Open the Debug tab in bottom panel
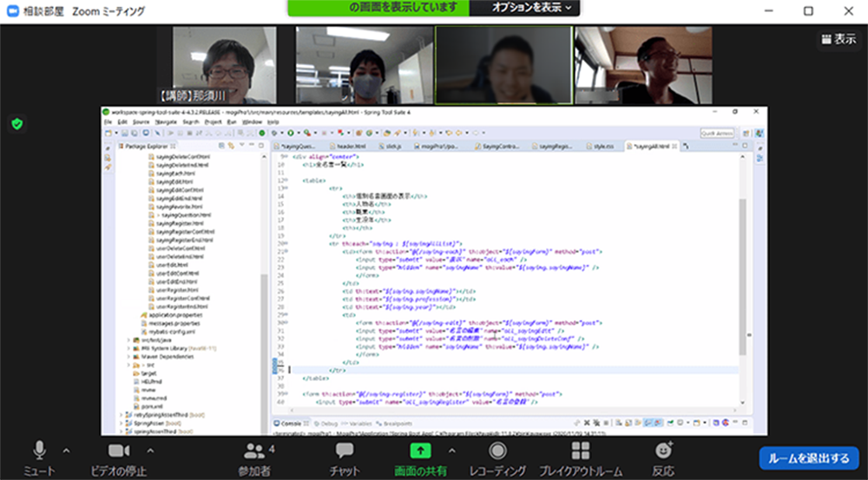Image resolution: width=868 pixels, height=480 pixels. click(x=326, y=424)
